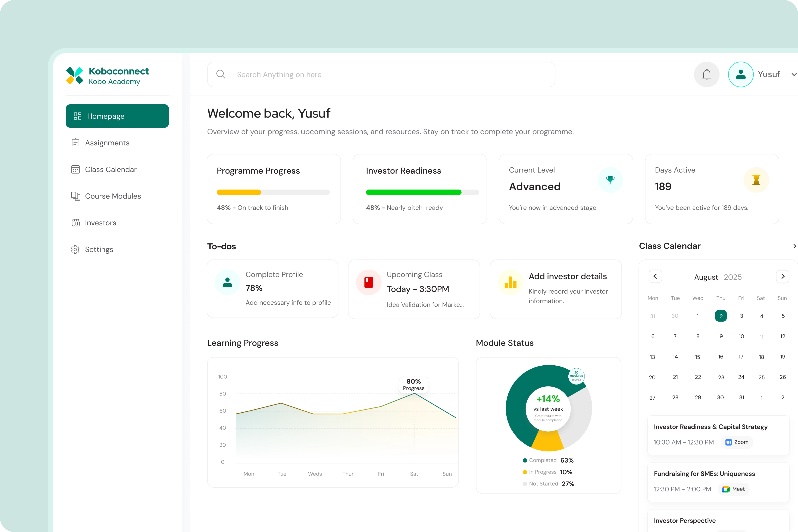The height and width of the screenshot is (532, 798).
Task: Click the Complete Profile person icon
Action: point(227,282)
